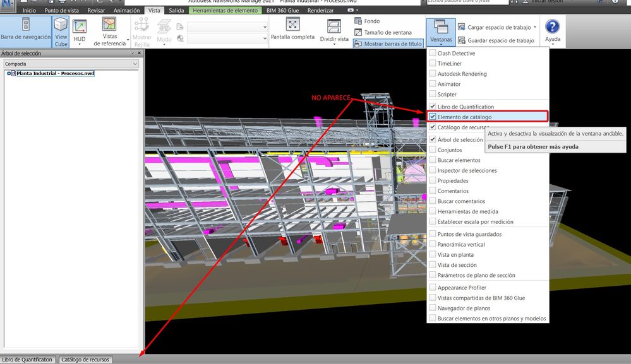Uncheck Libro de Quantification
This screenshot has height=364, width=631.
coord(433,107)
